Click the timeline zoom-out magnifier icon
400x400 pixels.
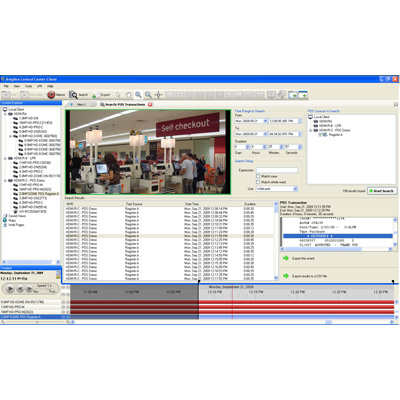3,322
